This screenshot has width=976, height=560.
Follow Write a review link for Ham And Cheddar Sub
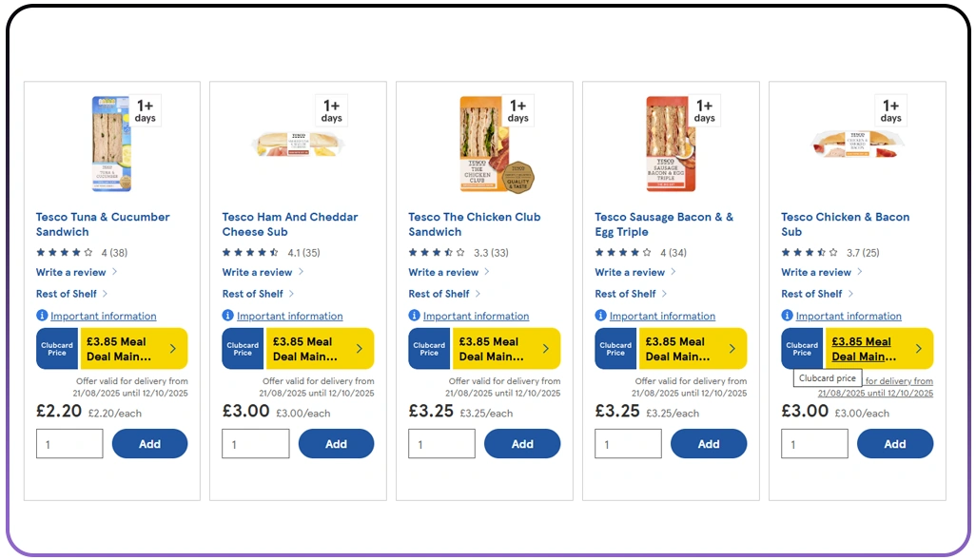click(258, 272)
